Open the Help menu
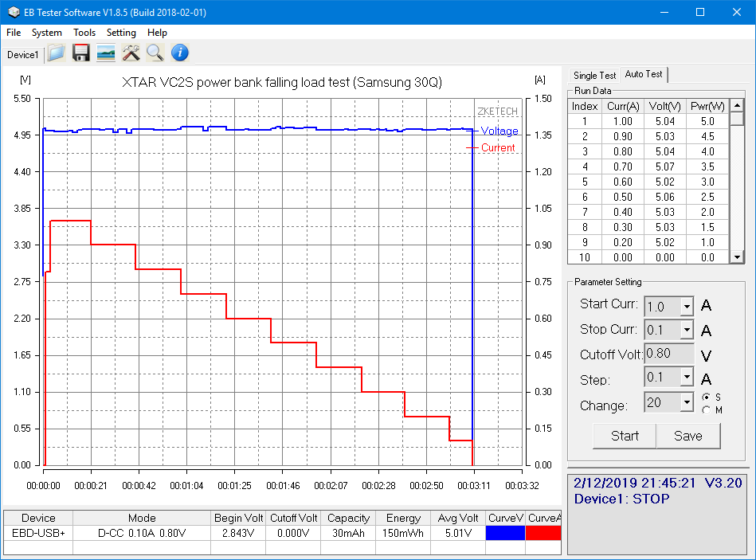 pos(157,33)
